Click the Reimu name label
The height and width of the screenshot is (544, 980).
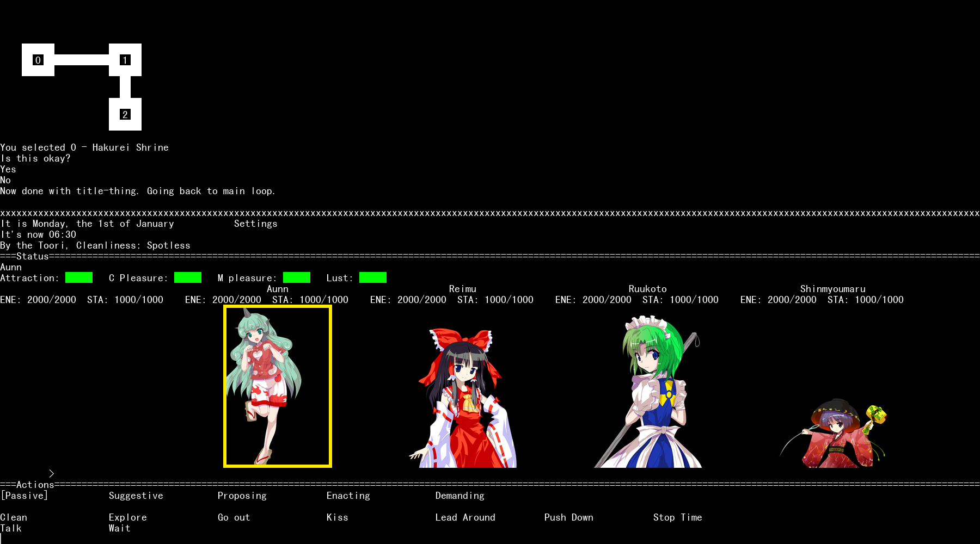(x=463, y=289)
